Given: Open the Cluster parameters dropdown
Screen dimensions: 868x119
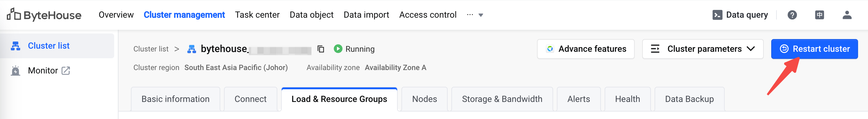Looking at the screenshot, I should pos(703,49).
